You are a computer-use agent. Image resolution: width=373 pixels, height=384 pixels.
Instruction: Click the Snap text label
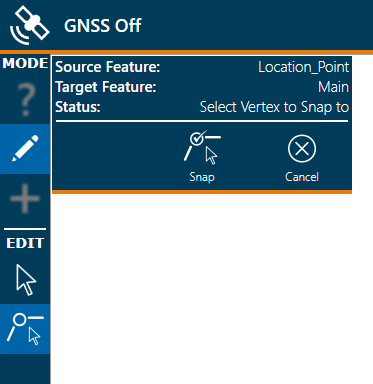point(202,177)
